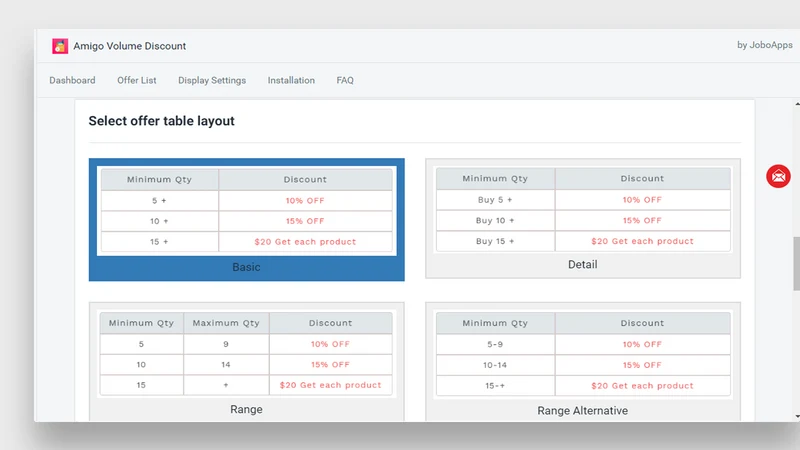The width and height of the screenshot is (800, 450).
Task: Click 'Minimum Qty' header in Basic table
Action: [159, 179]
